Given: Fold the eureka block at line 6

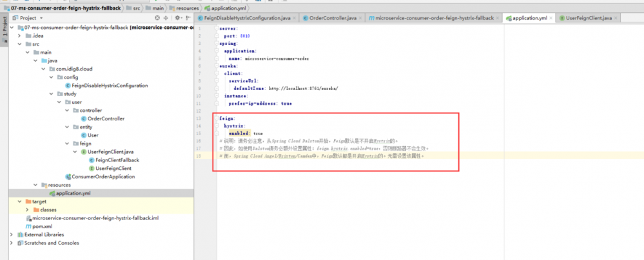Looking at the screenshot, I should pyautogui.click(x=217, y=66).
